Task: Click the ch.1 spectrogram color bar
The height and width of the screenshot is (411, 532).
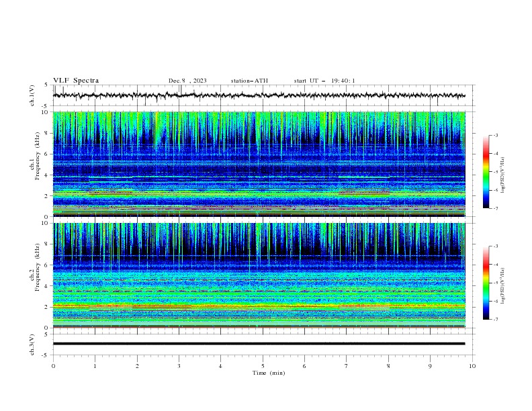Action: click(486, 171)
